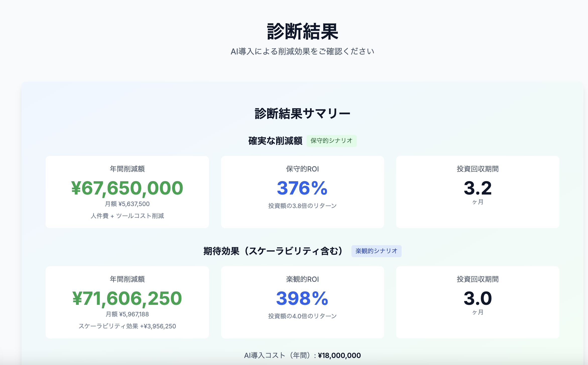Select the 確実な削減額 section label

tap(275, 141)
